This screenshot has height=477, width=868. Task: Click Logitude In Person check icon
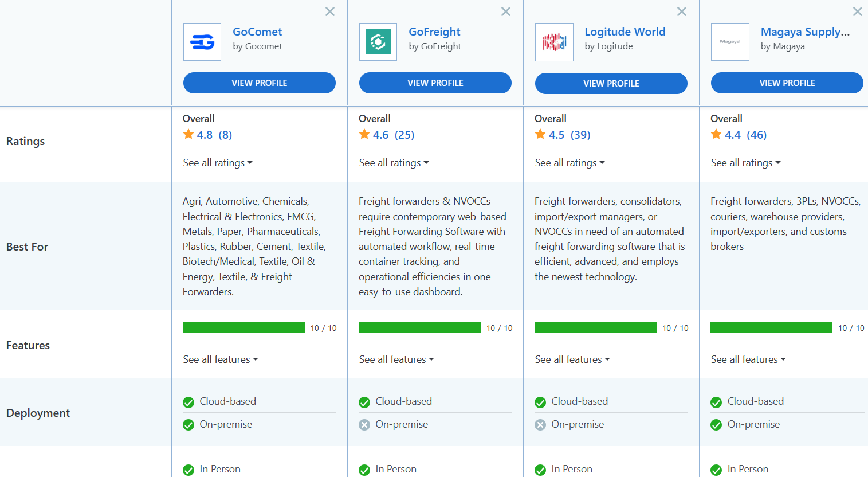point(540,470)
